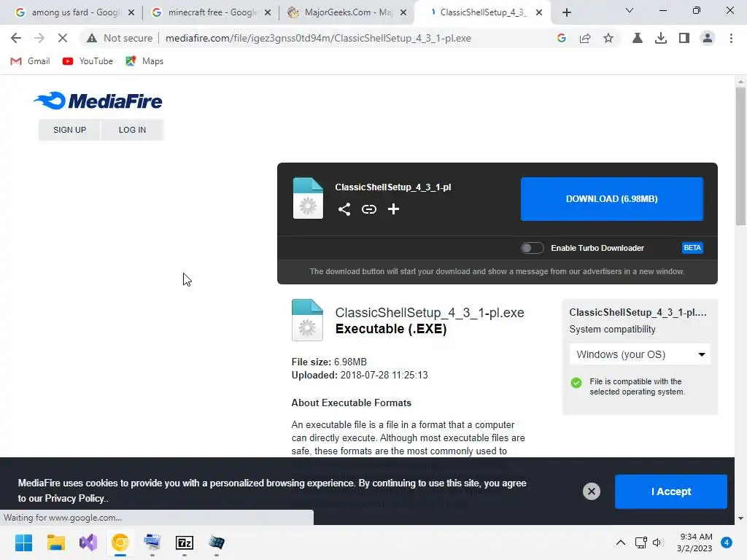This screenshot has height=560, width=747.
Task: Share this page using the address bar icon
Action: pos(585,38)
